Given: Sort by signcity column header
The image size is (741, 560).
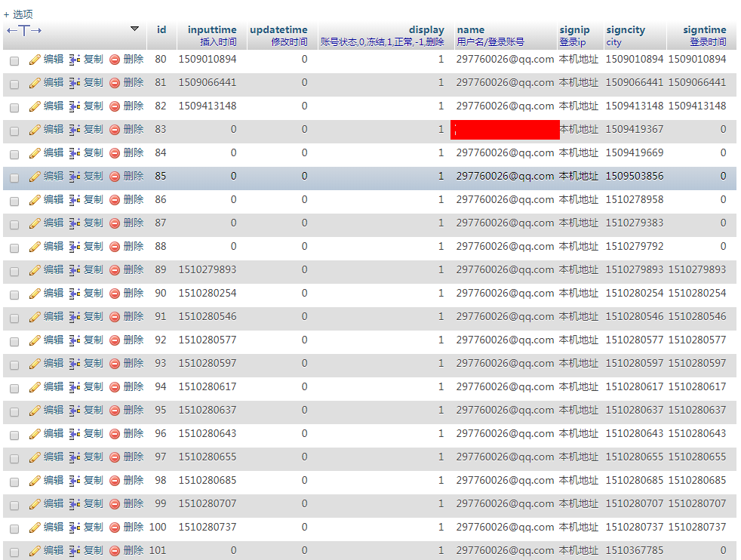Looking at the screenshot, I should [626, 29].
